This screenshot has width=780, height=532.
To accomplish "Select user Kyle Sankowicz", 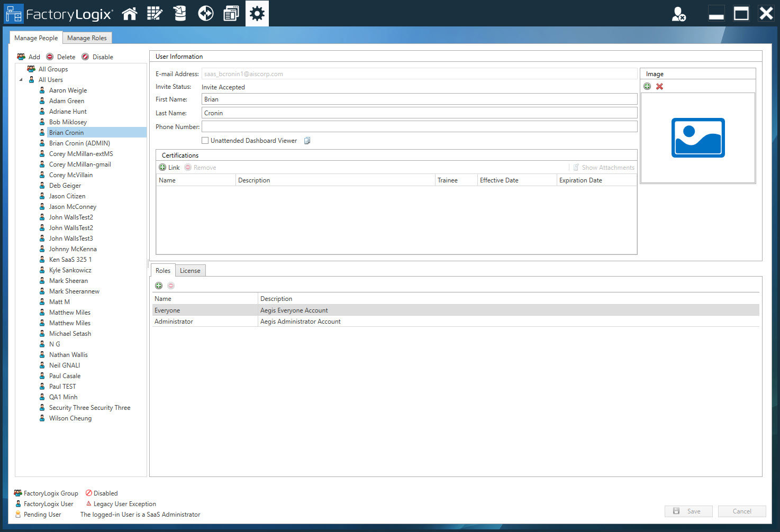I will (x=70, y=270).
